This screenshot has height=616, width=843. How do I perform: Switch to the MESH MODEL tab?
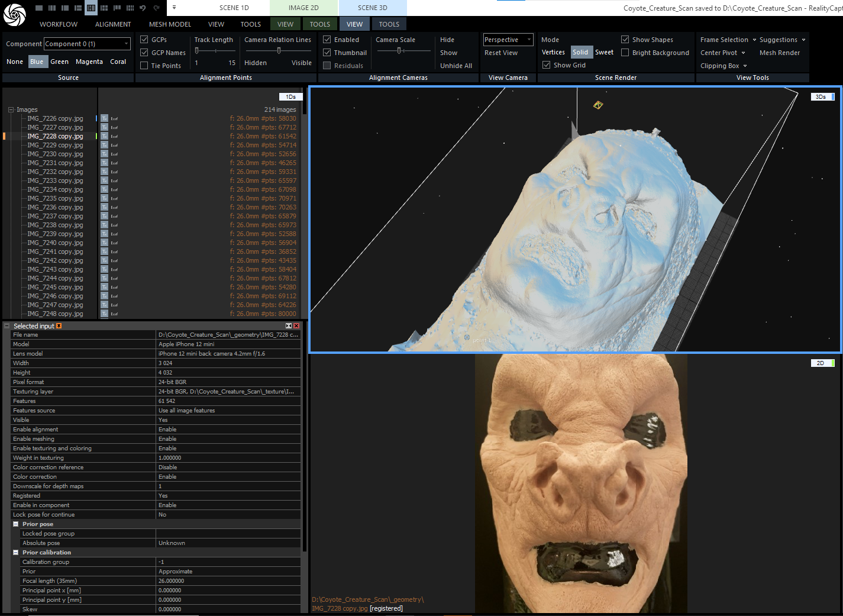[x=170, y=24]
